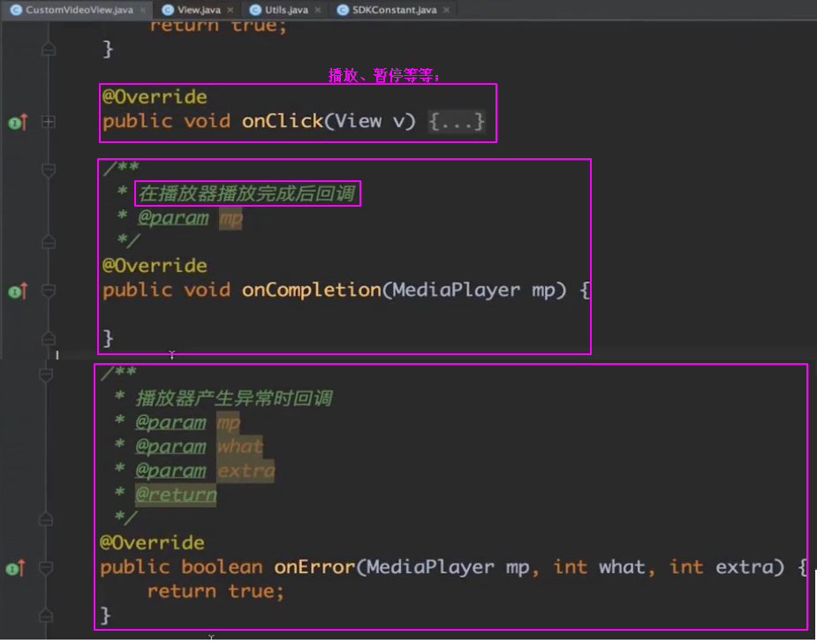Click the @param tag before 'what'
The image size is (817, 644).
click(x=170, y=447)
